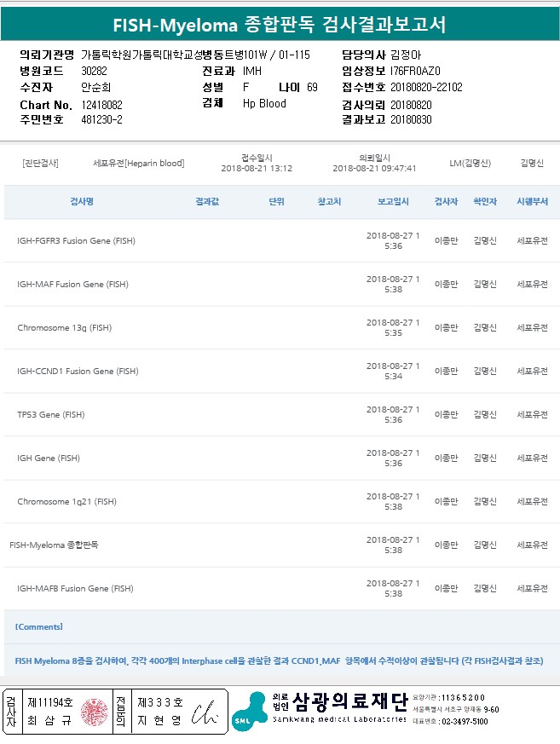Click the [진단검사] label in the info bar
The width and height of the screenshot is (560, 744).
pyautogui.click(x=41, y=163)
